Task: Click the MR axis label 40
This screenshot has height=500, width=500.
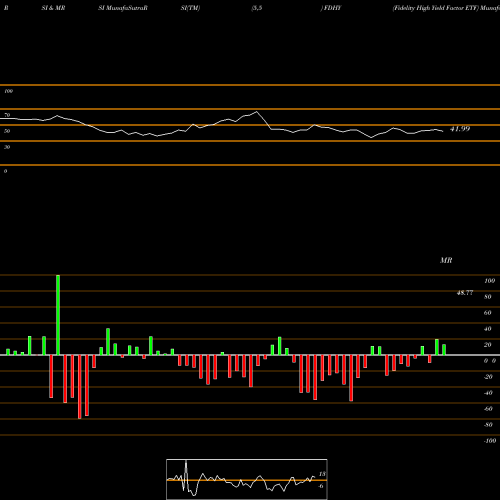Action: pyautogui.click(x=488, y=329)
